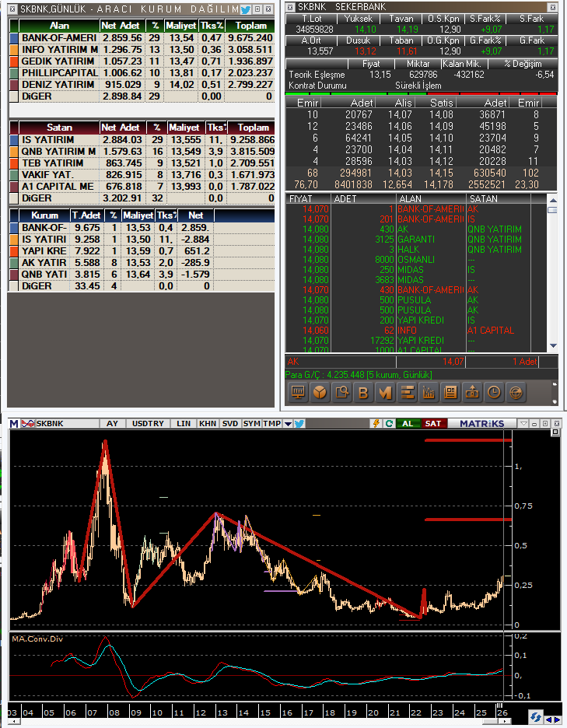
Task: Select the DENIZ YATIRIM row
Action: (x=142, y=85)
